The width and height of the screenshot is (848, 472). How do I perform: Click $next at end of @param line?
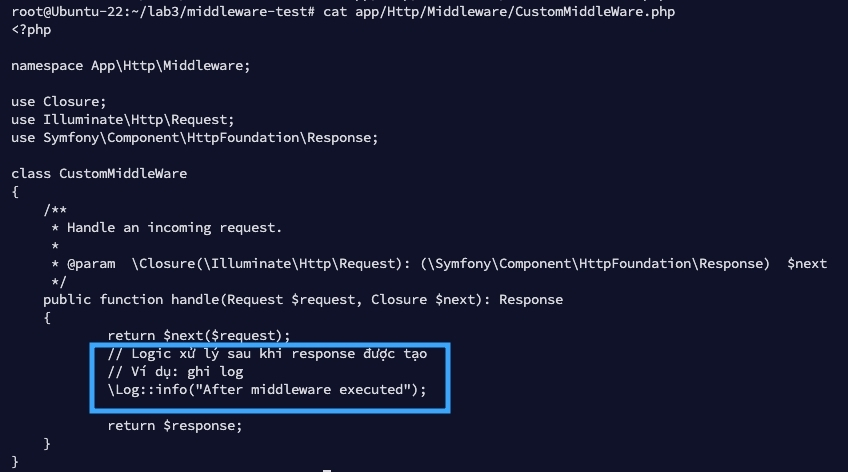click(807, 263)
